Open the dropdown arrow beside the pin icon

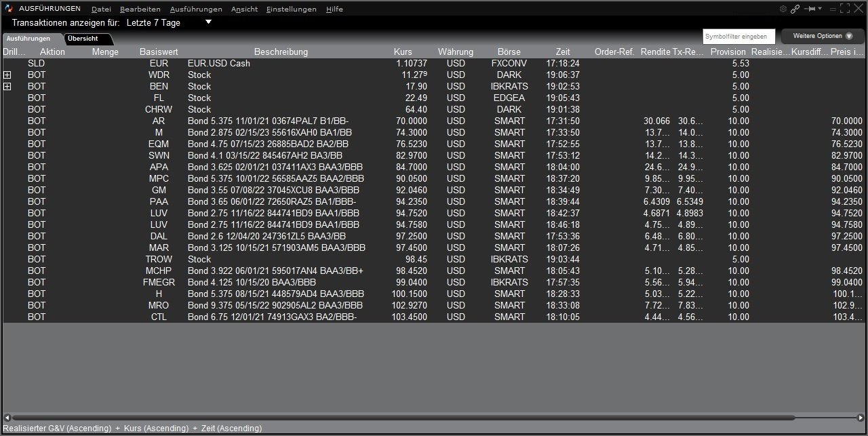tap(820, 9)
